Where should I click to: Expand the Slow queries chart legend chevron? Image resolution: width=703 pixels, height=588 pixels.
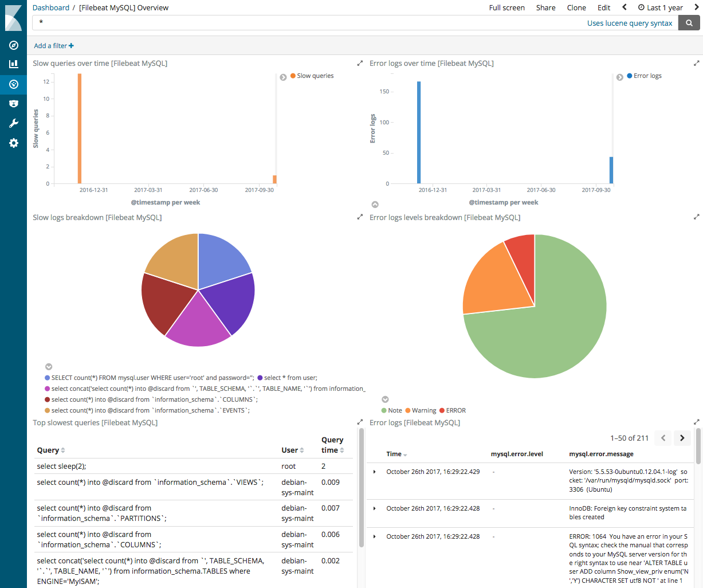point(283,76)
